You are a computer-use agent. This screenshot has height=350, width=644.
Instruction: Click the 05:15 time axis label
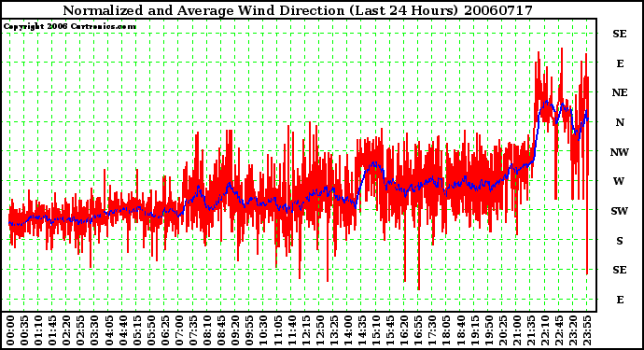pos(137,330)
